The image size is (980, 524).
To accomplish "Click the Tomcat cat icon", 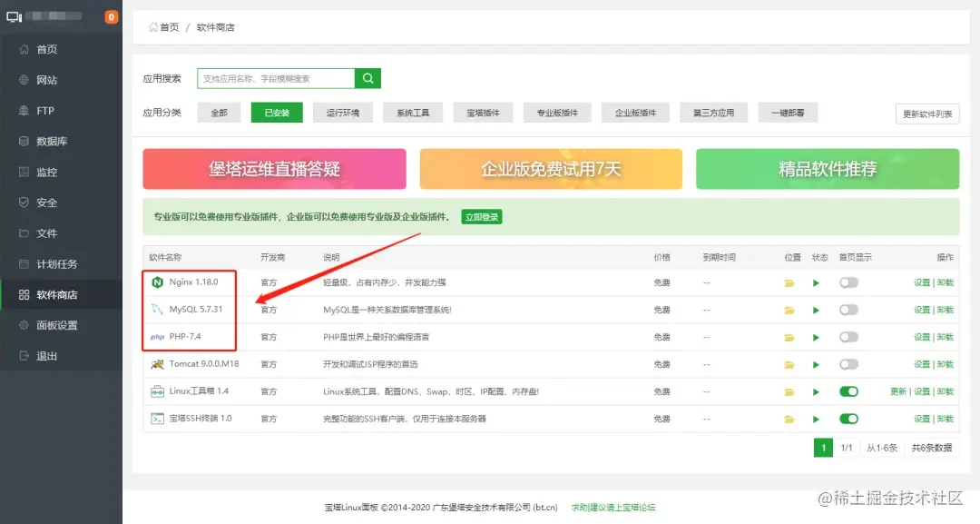I will pos(157,364).
